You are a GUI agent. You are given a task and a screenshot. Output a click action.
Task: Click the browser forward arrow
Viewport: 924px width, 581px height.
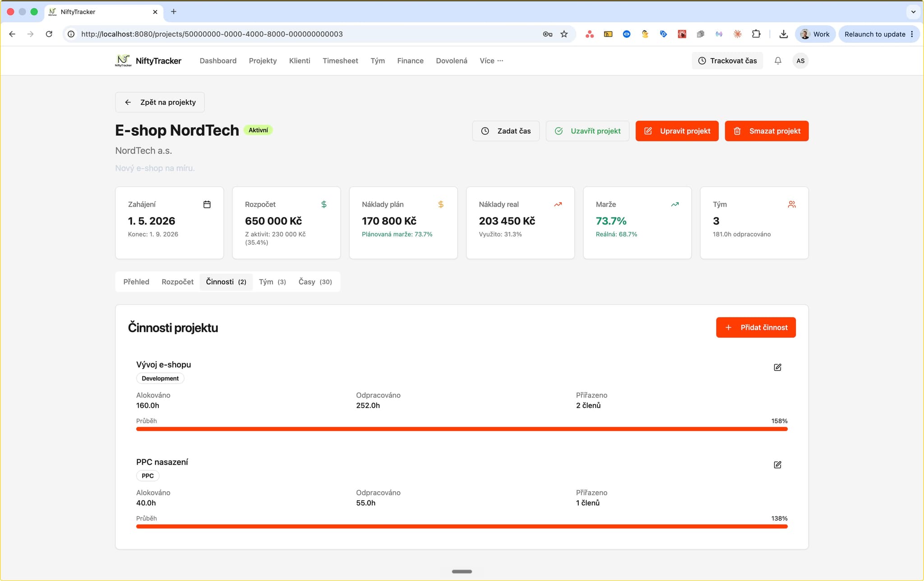[30, 34]
